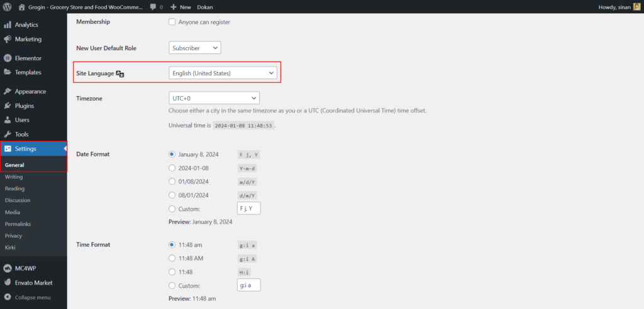Open the Timezone UTC+0 dropdown
The image size is (644, 309).
click(x=214, y=98)
